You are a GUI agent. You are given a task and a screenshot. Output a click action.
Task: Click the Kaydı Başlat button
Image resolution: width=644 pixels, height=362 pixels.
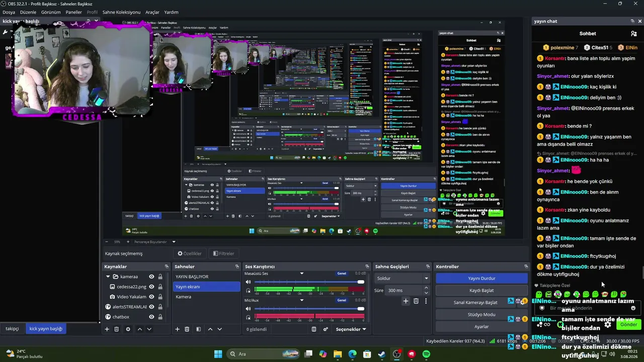[x=481, y=290]
